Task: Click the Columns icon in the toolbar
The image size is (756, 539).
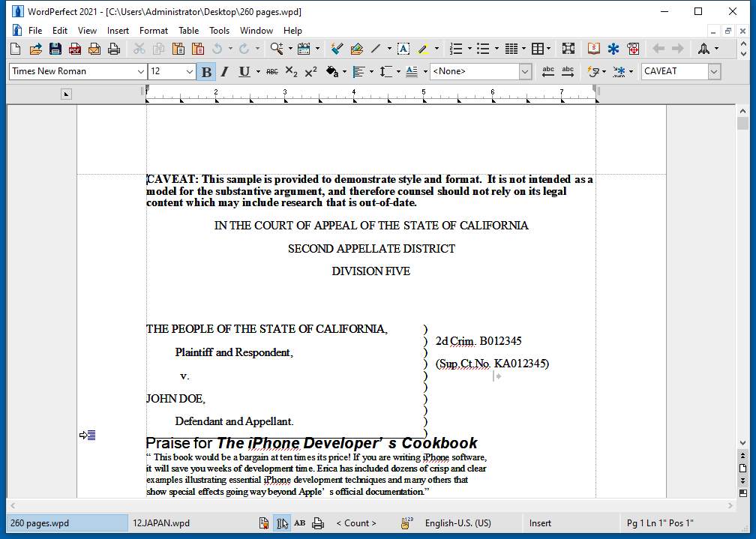Action: pos(511,49)
